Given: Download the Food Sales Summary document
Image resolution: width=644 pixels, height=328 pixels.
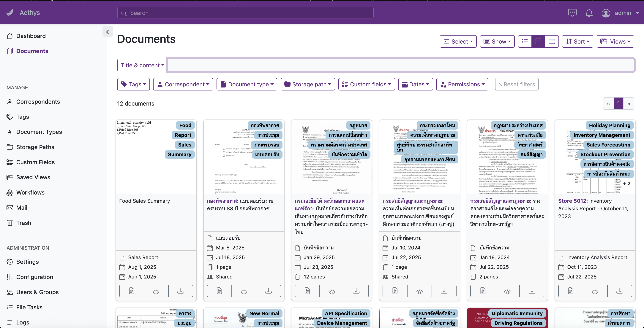Looking at the screenshot, I should coord(181,291).
